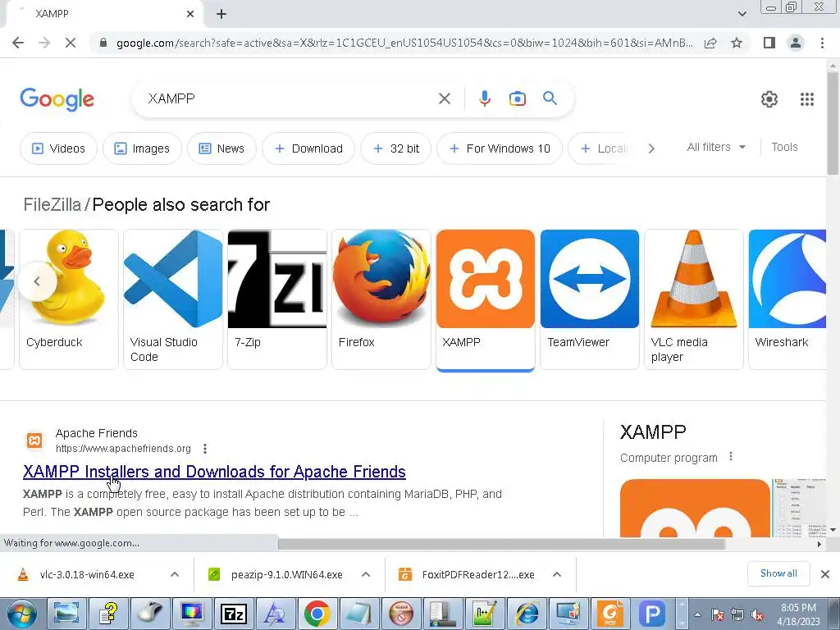Click the muted volume tray icon

tap(757, 615)
